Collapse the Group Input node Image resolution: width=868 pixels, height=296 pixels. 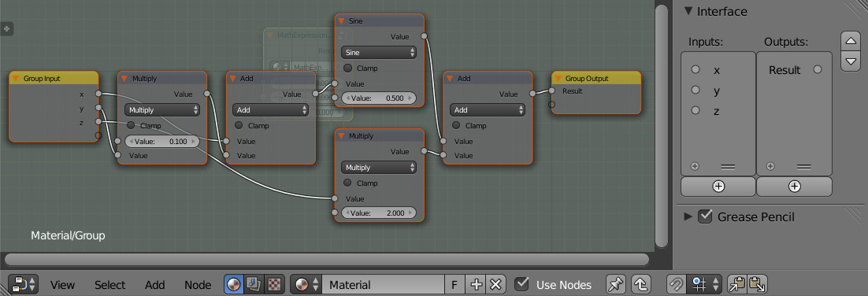(16, 79)
